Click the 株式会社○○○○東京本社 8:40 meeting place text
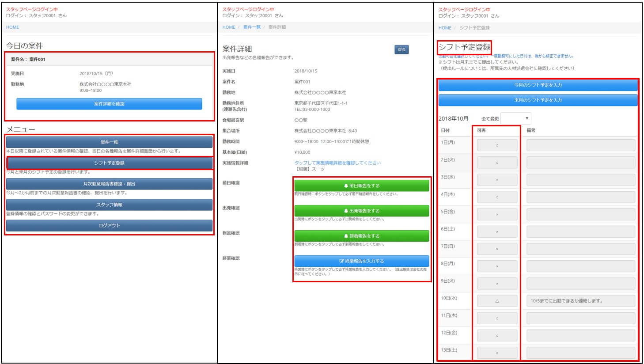The height and width of the screenshot is (364, 644). coord(326,131)
